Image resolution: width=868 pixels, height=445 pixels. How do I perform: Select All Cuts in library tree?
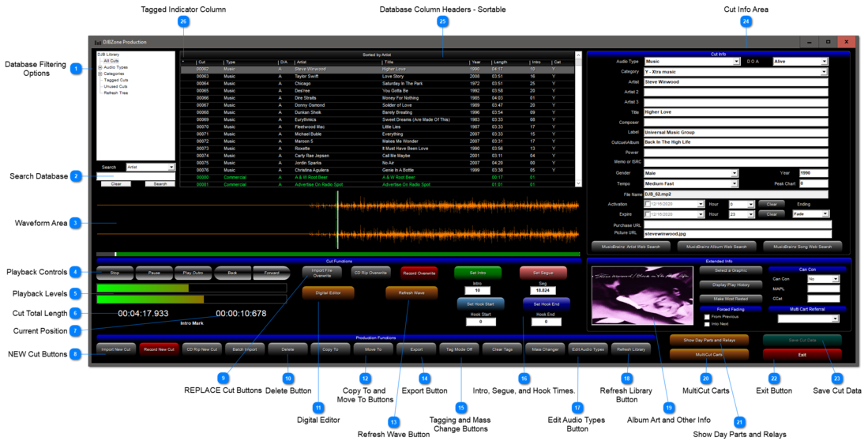pos(111,60)
